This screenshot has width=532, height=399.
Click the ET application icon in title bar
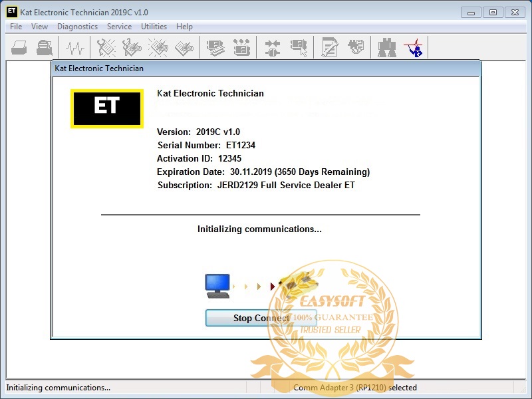point(11,12)
